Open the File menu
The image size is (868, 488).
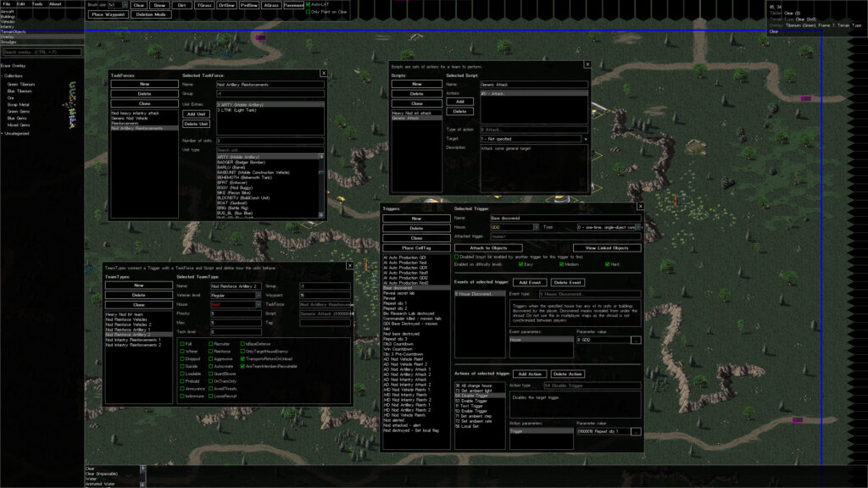click(7, 4)
